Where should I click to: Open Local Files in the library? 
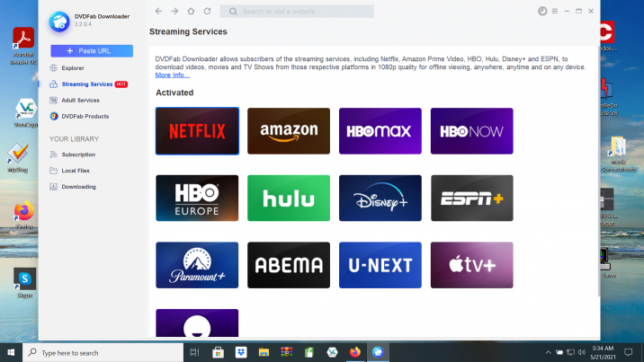(76, 171)
